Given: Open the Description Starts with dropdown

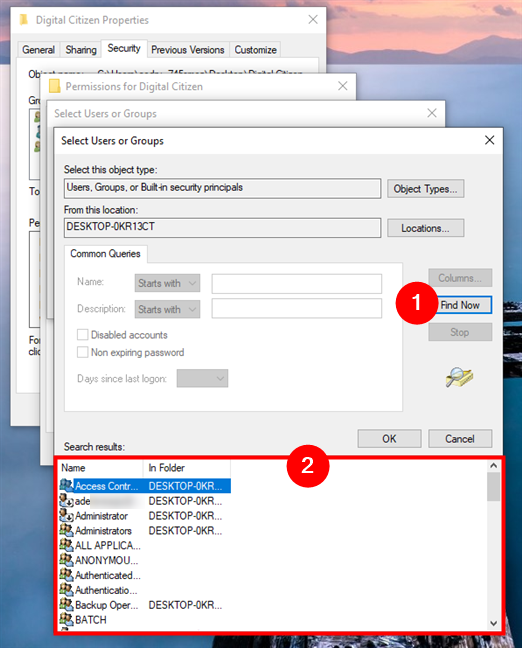Looking at the screenshot, I should 167,309.
